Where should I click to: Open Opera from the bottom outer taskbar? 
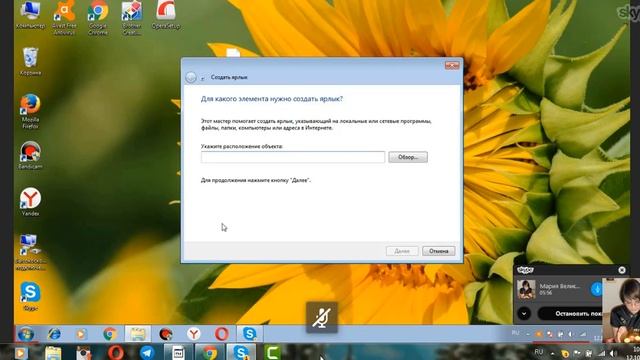[x=116, y=352]
